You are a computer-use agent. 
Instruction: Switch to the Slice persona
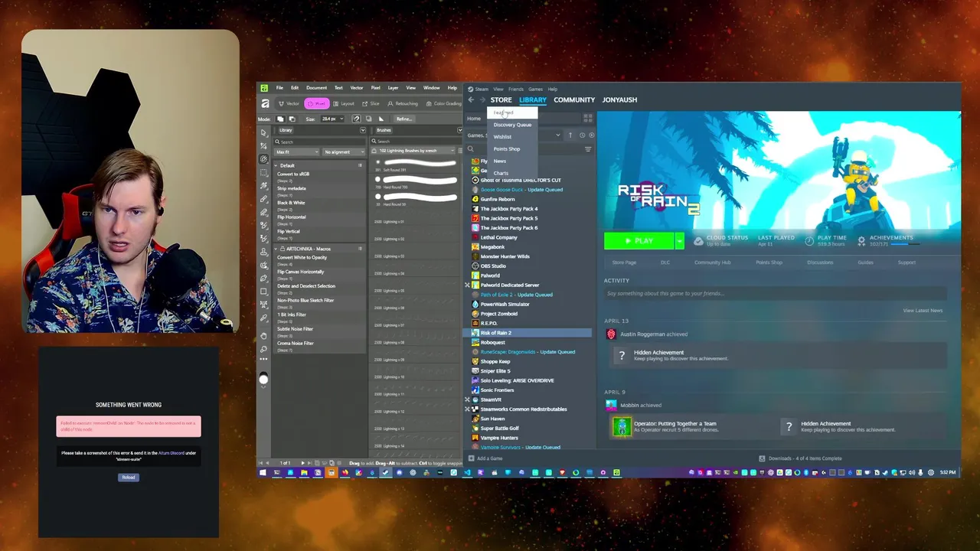click(371, 103)
